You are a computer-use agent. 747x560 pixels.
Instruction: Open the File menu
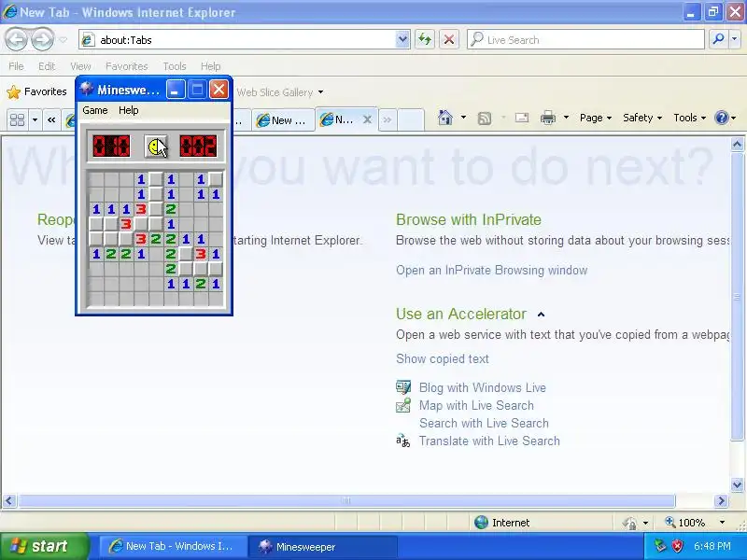[x=16, y=66]
